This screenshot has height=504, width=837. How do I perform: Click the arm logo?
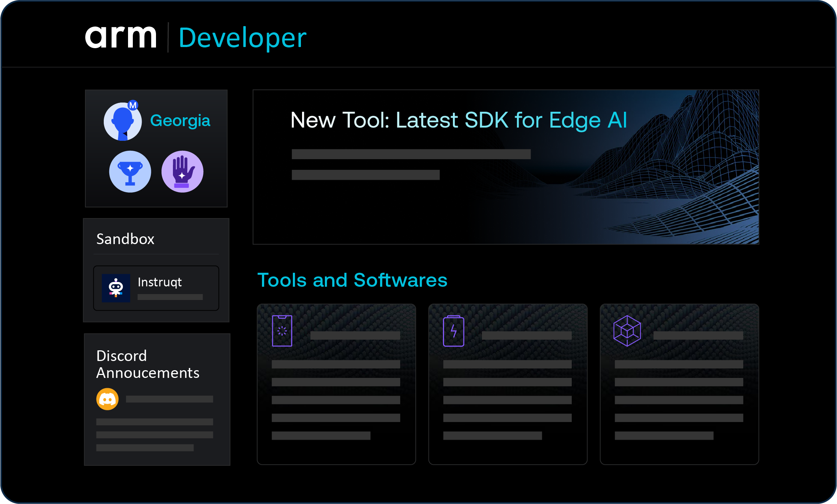[121, 37]
